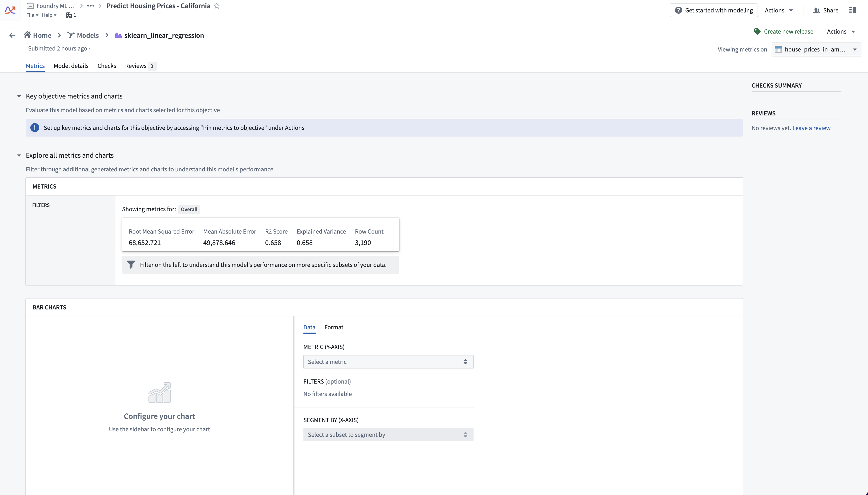Collapse Key objective metrics and charts section

[x=19, y=96]
